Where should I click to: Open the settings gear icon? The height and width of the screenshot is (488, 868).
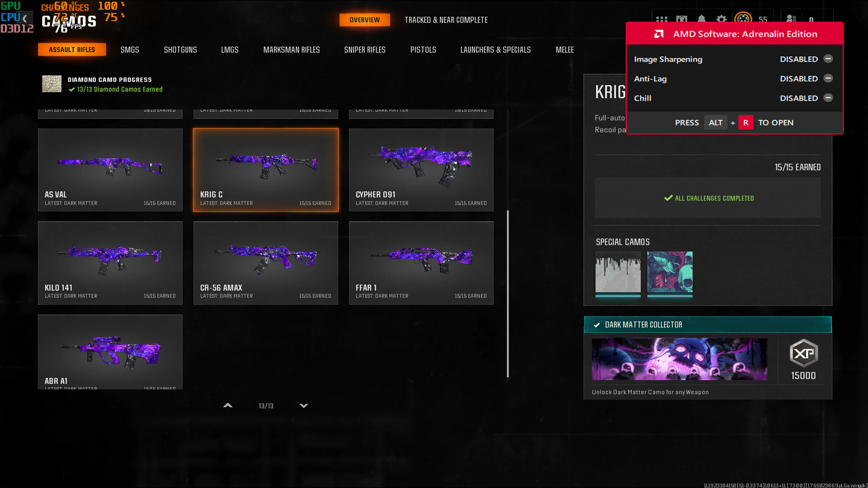721,19
